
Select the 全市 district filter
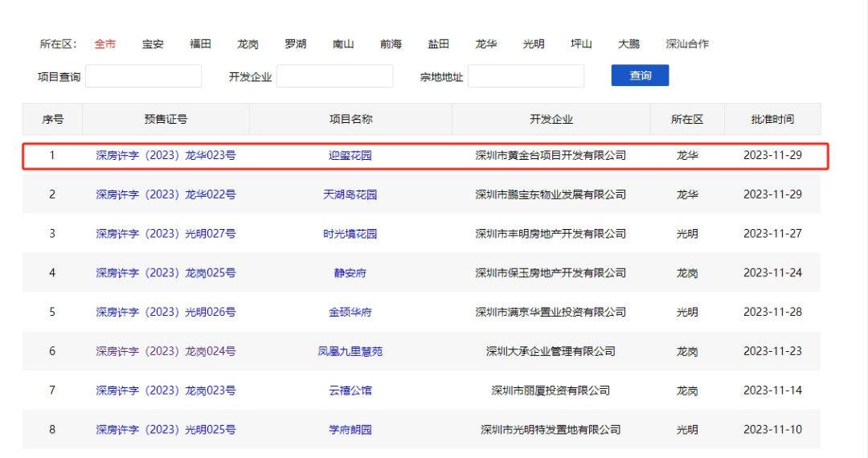(x=105, y=43)
